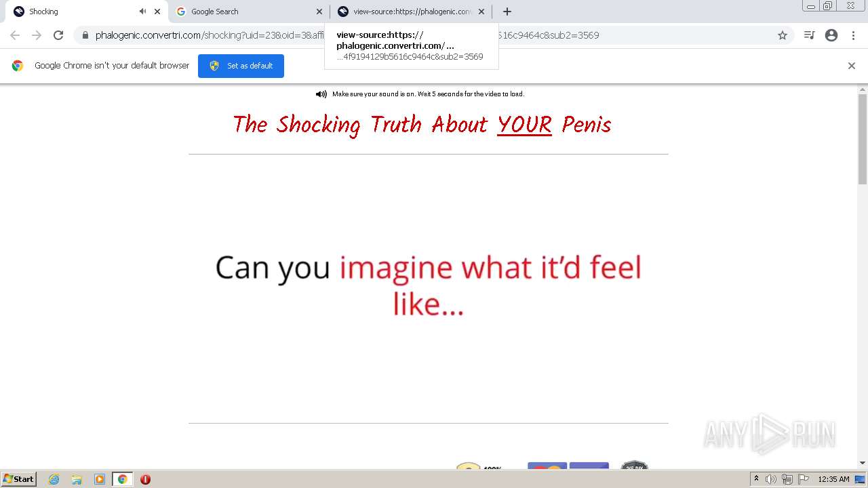This screenshot has height=488, width=868.
Task: Click the 12:35 AM clock
Action: click(x=833, y=479)
